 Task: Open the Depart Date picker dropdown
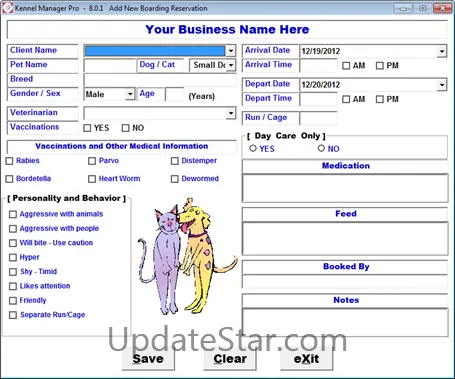tap(442, 85)
